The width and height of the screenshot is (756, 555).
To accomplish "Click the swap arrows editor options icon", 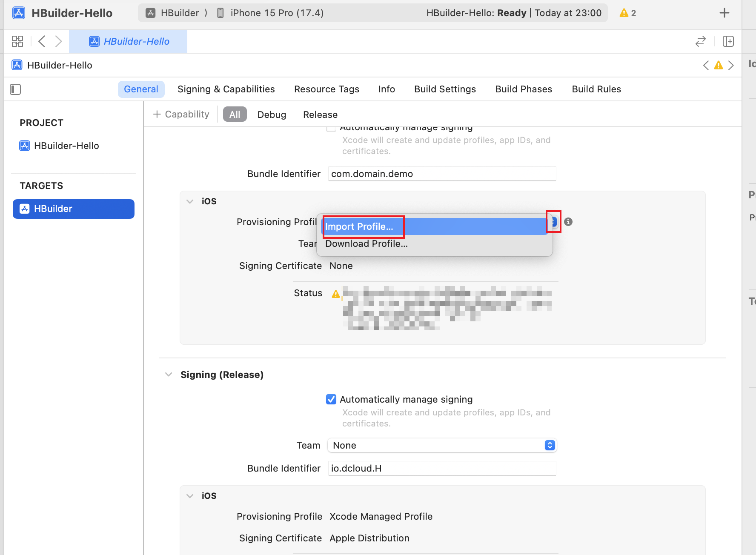I will click(x=700, y=41).
